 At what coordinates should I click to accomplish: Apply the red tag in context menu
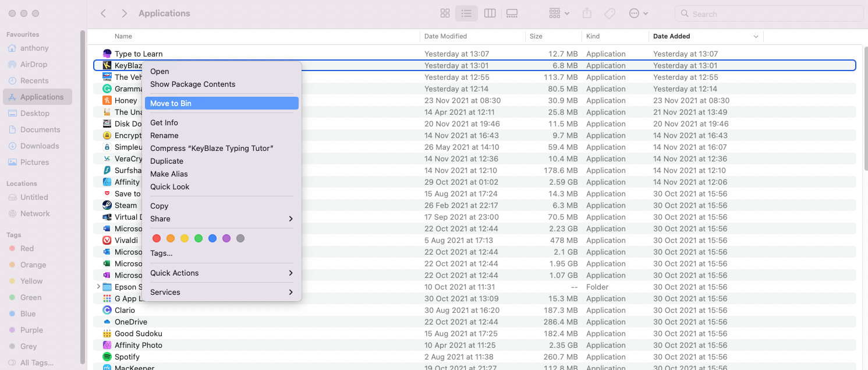pos(157,238)
